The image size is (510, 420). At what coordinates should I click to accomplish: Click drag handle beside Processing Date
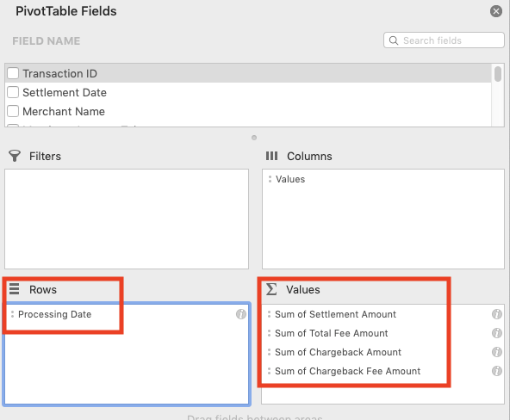pyautogui.click(x=12, y=314)
